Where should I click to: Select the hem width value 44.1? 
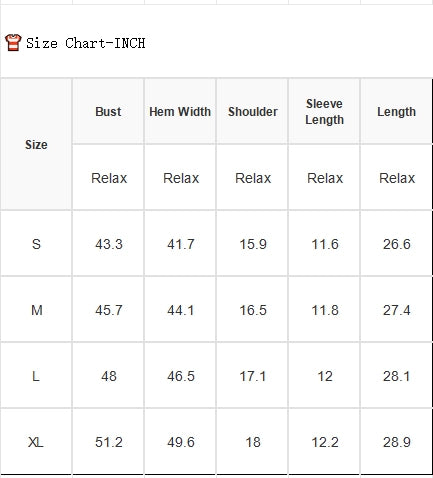pyautogui.click(x=181, y=310)
